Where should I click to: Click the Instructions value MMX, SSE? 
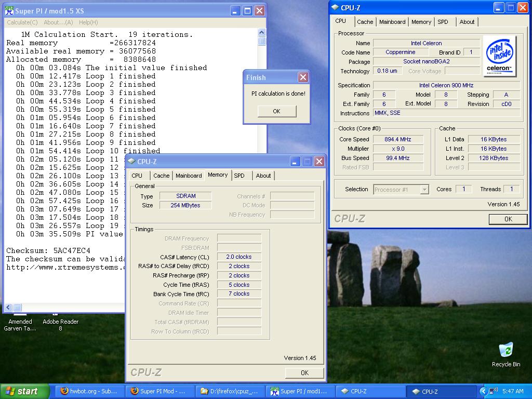coord(446,113)
